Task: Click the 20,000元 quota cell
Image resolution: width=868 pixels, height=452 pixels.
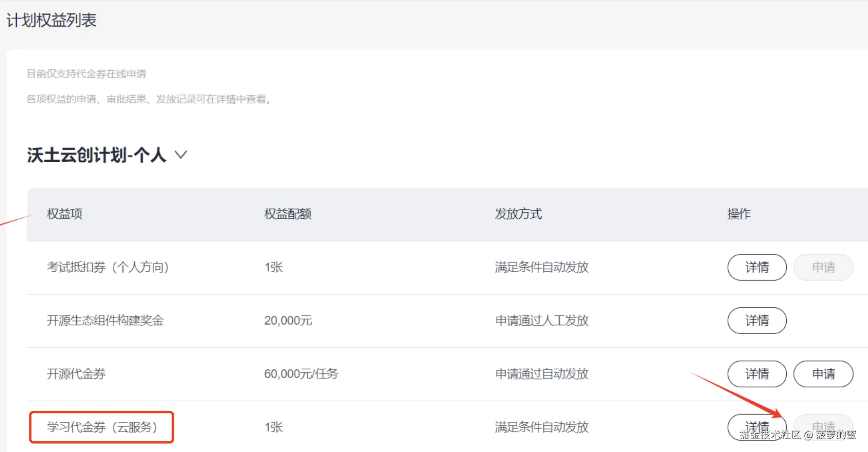Action: coord(288,320)
